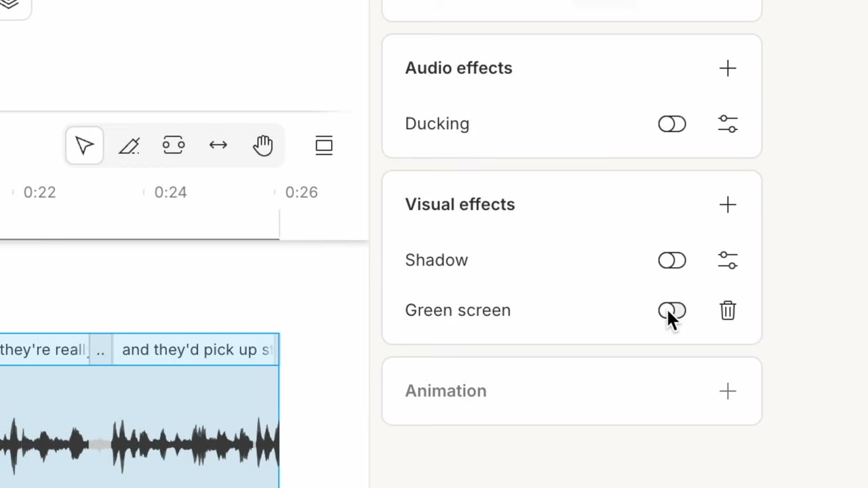868x488 pixels.
Task: Jump to 0:22 on timeline ruler
Action: pyautogui.click(x=39, y=192)
